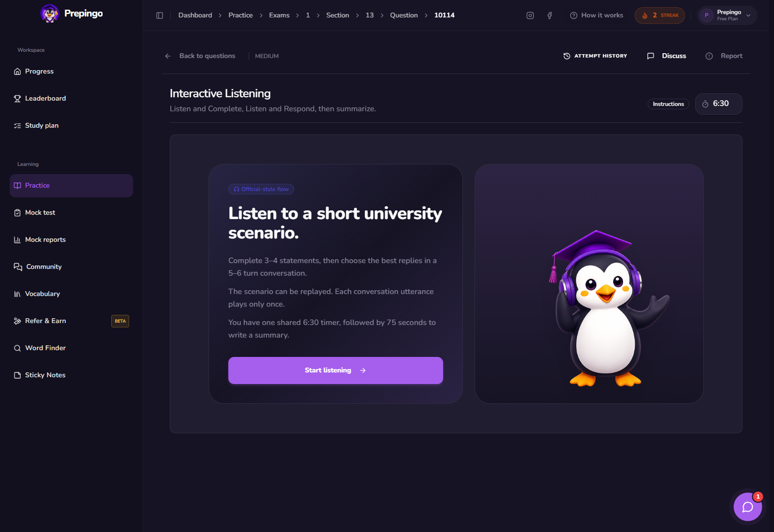Open Sticky Notes
This screenshot has height=532, width=774.
pyautogui.click(x=71, y=375)
